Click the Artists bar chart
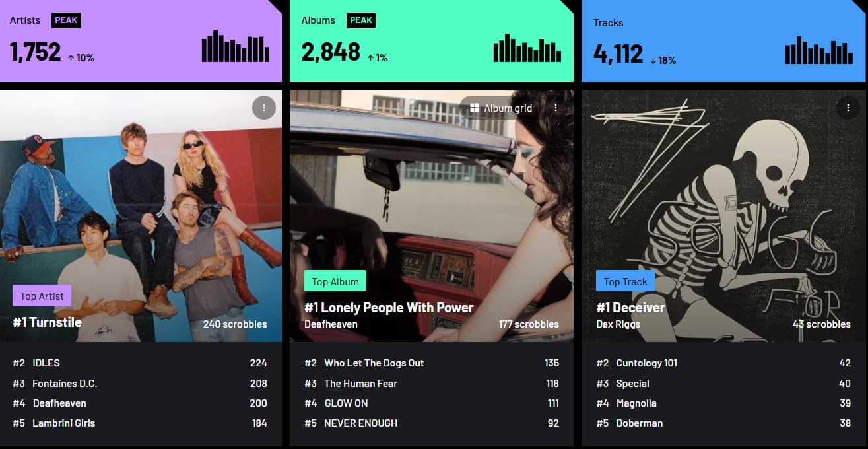This screenshot has width=868, height=449. (x=236, y=46)
